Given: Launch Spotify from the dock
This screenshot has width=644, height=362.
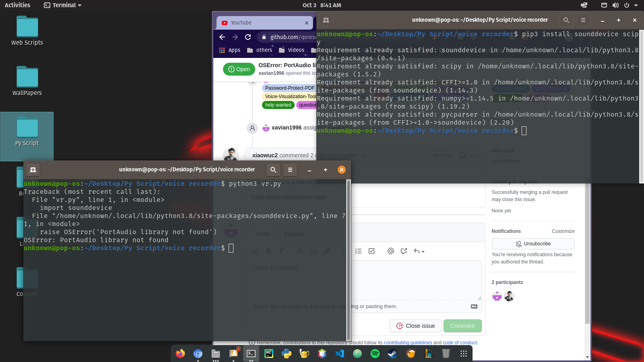Looking at the screenshot, I should (375, 354).
